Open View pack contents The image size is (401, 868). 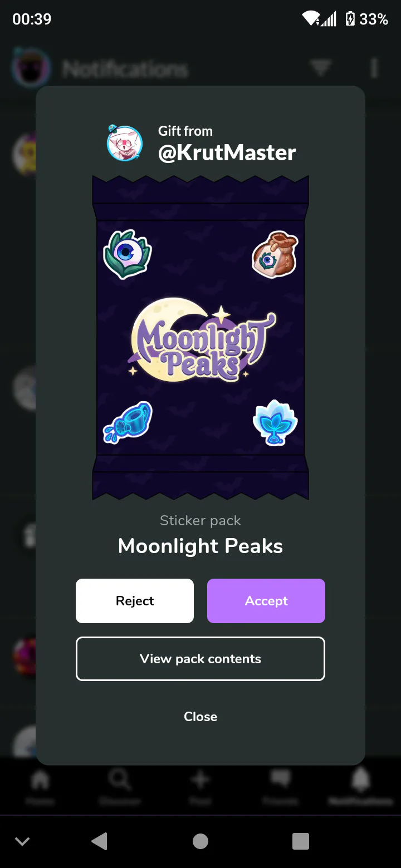tap(200, 659)
